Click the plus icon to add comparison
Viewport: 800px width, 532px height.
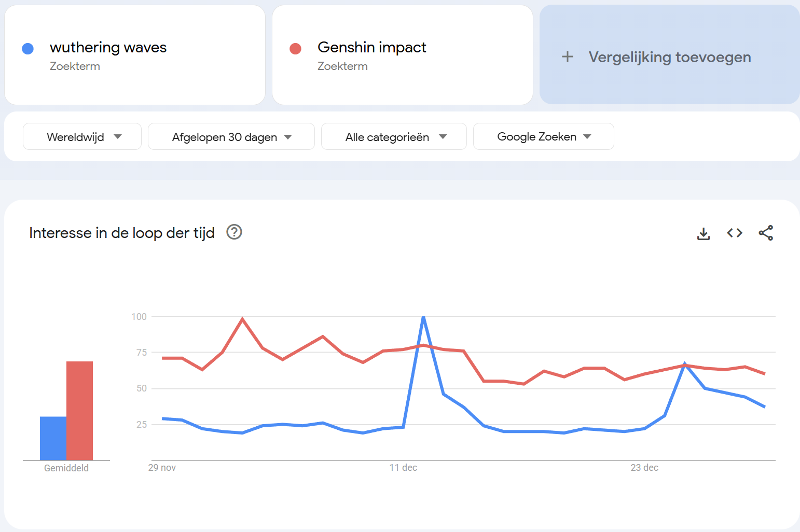tap(568, 57)
